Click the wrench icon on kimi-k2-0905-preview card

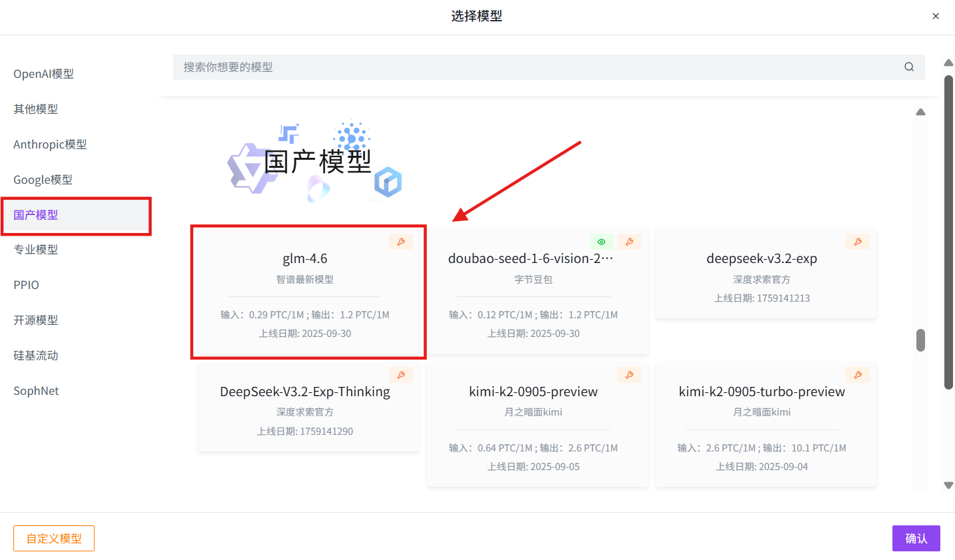(629, 375)
